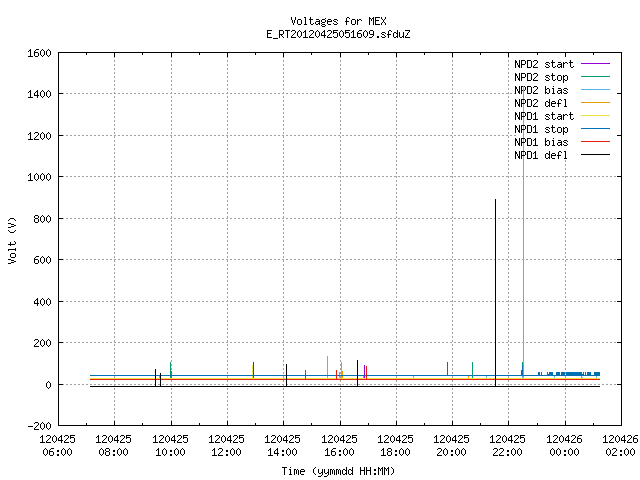The width and height of the screenshot is (640, 480).
Task: Click the red NPD1 bias legend line sample
Action: 595,142
